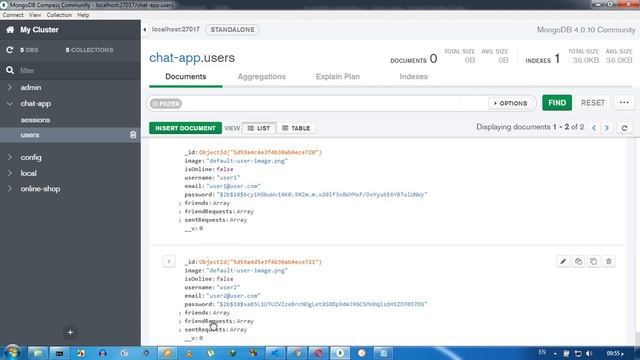This screenshot has height=360, width=640.
Task: Switch to List view
Action: (259, 128)
